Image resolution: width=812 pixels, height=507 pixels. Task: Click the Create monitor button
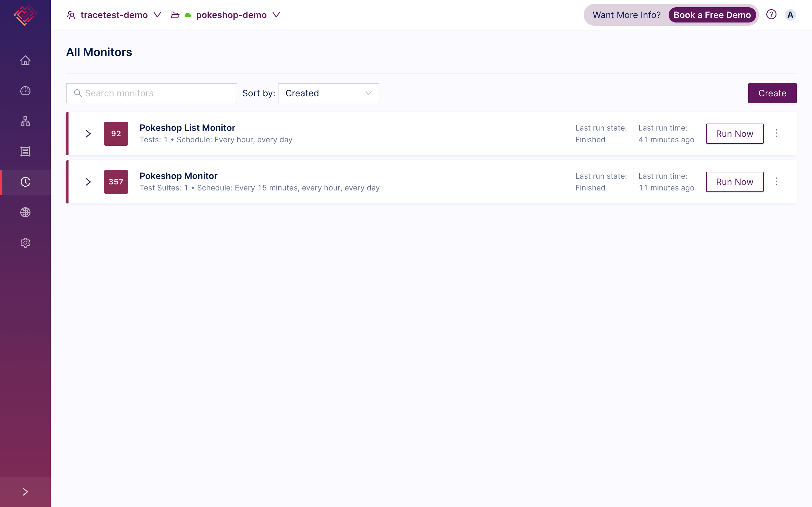(772, 93)
